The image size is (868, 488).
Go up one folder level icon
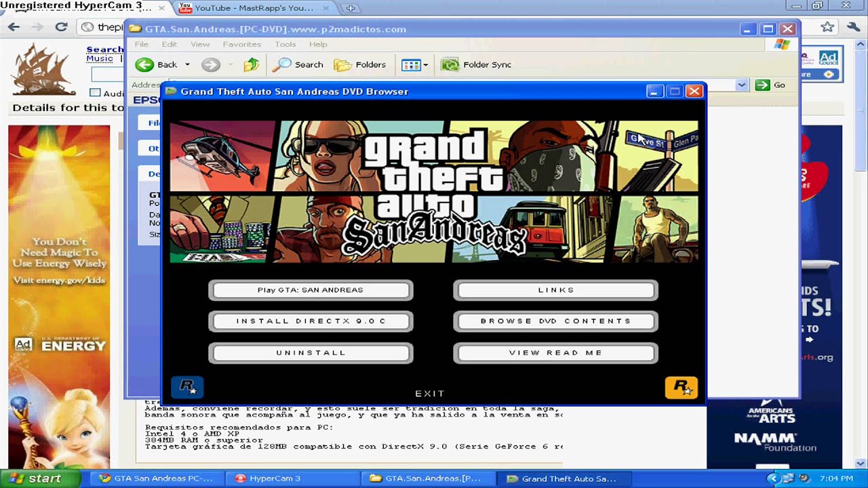tap(252, 64)
